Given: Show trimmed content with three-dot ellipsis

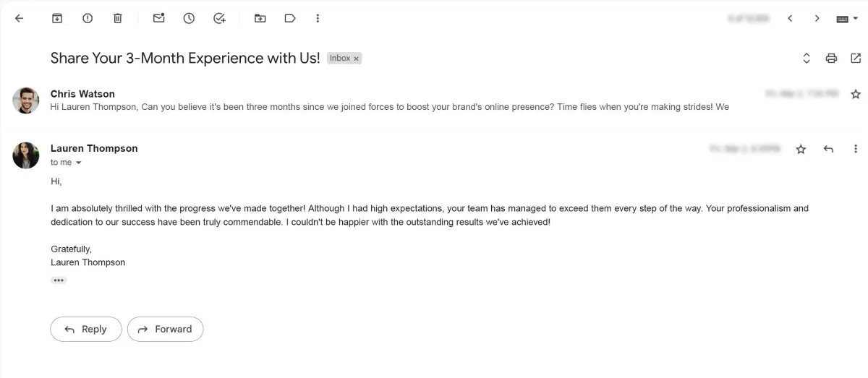Looking at the screenshot, I should pyautogui.click(x=59, y=280).
